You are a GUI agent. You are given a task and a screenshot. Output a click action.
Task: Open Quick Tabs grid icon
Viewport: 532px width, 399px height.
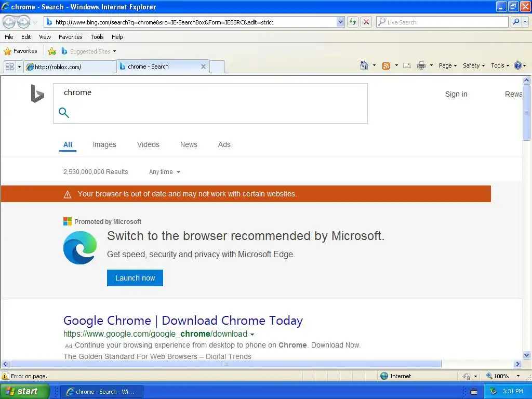[9, 67]
